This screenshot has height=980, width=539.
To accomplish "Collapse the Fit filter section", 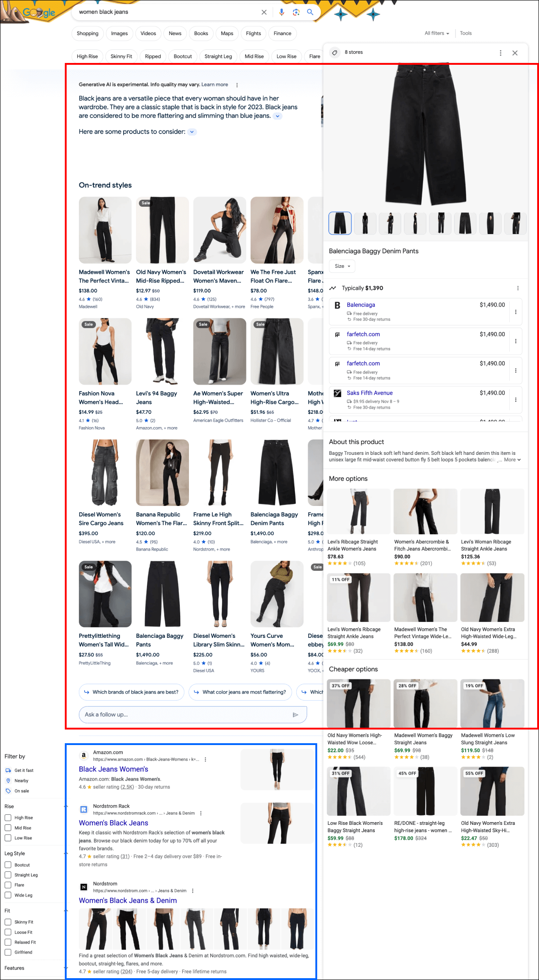I will 66,911.
